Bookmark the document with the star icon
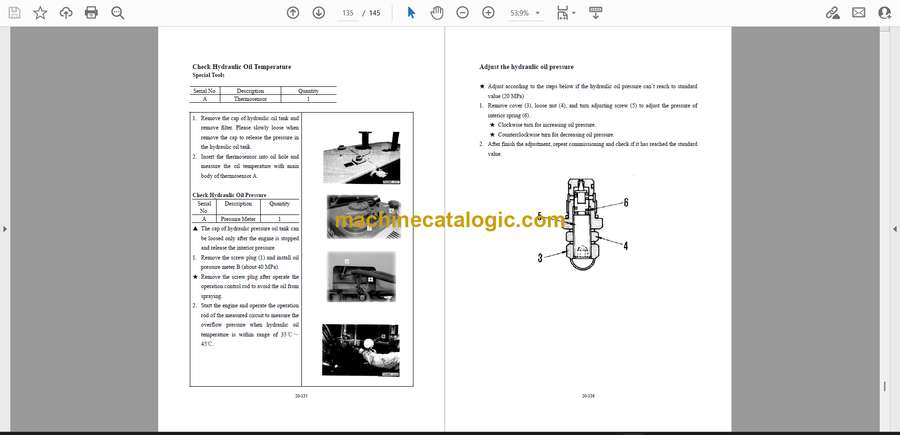Viewport: 900px width, 435px height. 40,13
